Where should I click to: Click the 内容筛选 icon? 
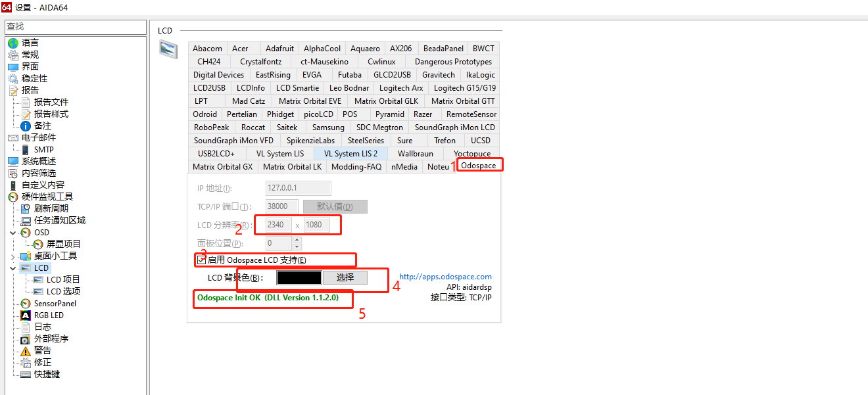click(x=13, y=173)
